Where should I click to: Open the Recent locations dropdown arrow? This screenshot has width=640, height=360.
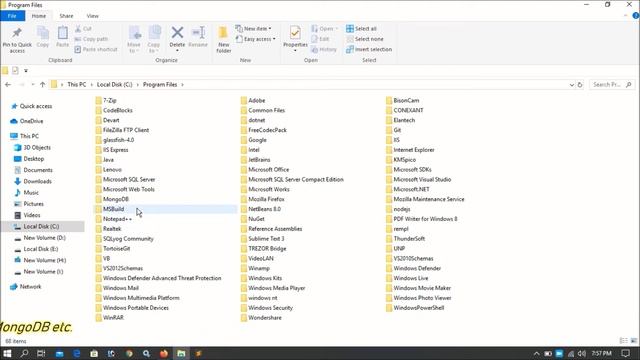pos(33,84)
